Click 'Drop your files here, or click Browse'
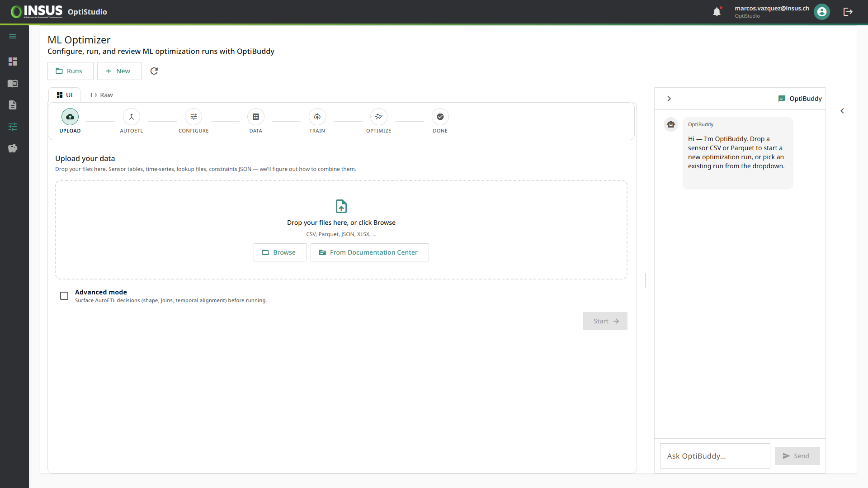The height and width of the screenshot is (488, 868). point(341,223)
